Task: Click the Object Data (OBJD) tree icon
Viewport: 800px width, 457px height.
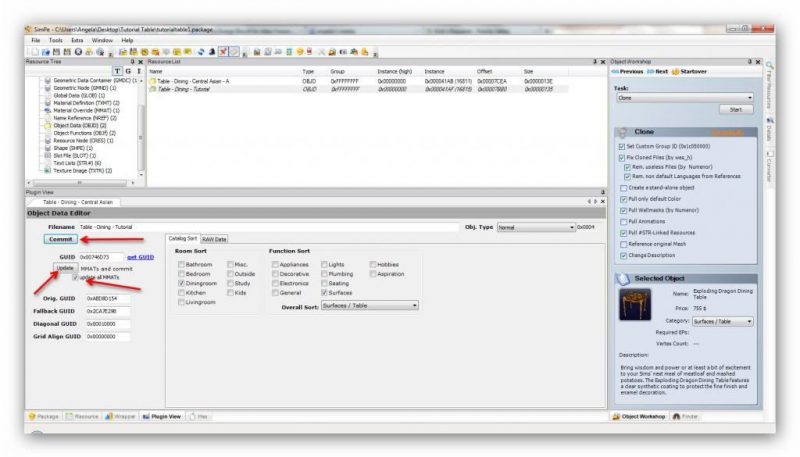Action: pyautogui.click(x=47, y=125)
